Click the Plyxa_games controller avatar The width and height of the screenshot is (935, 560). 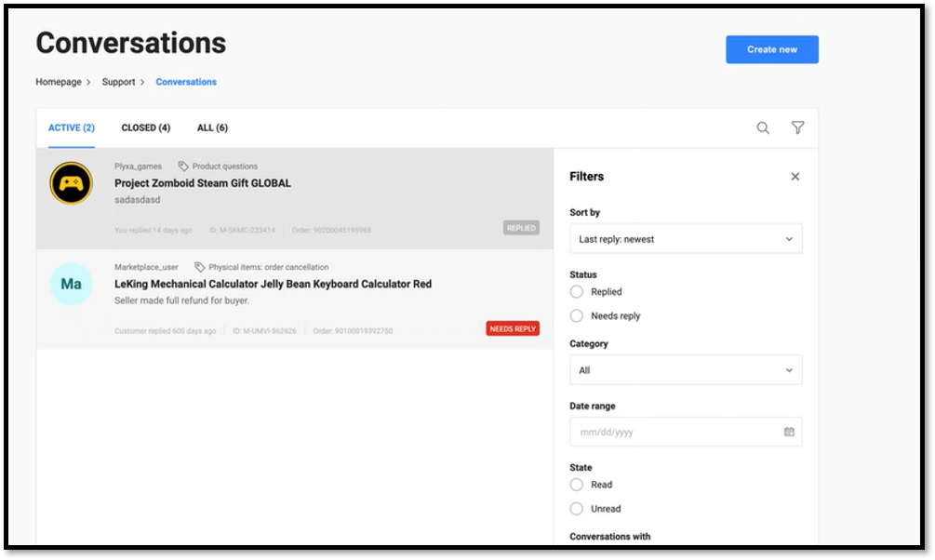[71, 183]
